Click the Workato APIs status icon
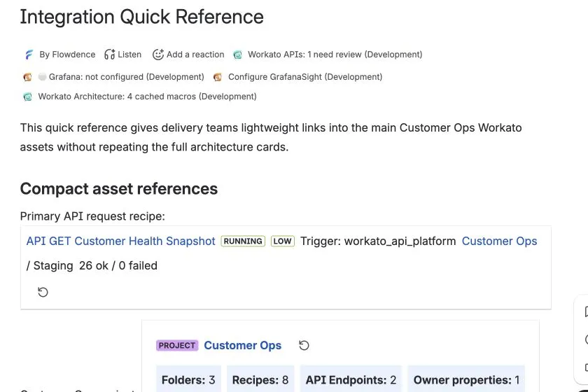This screenshot has height=392, width=588. click(238, 55)
